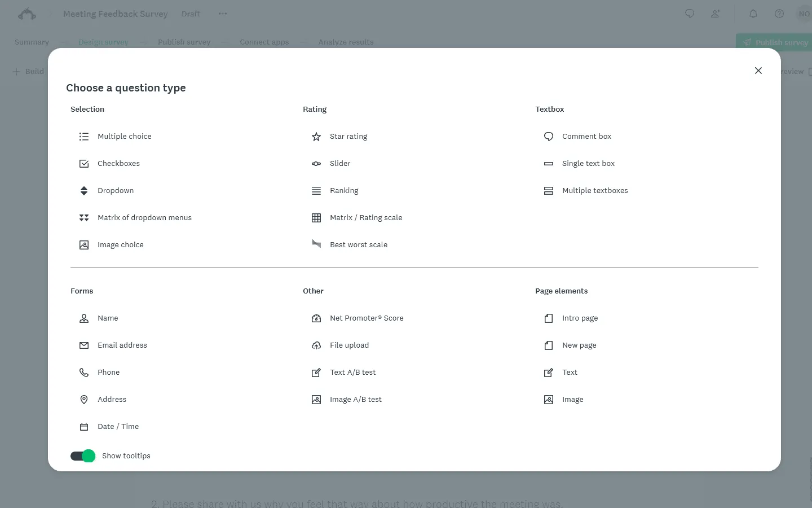
Task: Choose the Slider question type icon
Action: tap(316, 164)
